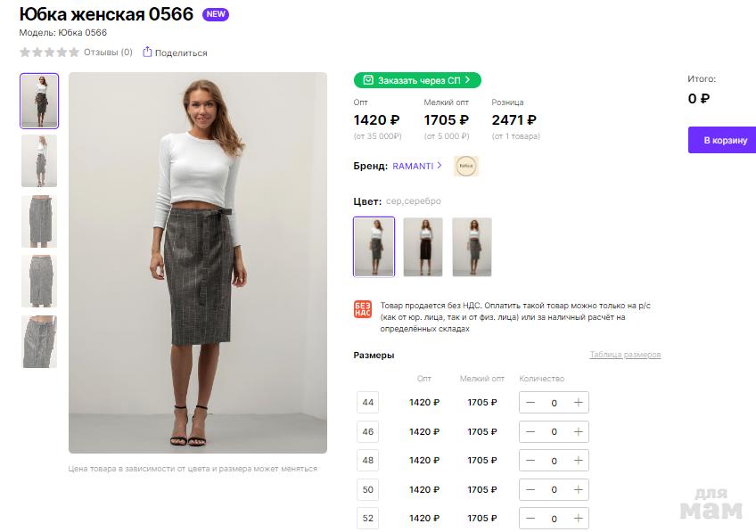Click the star rating icons
Screen dimensions: 756x532
coord(49,53)
